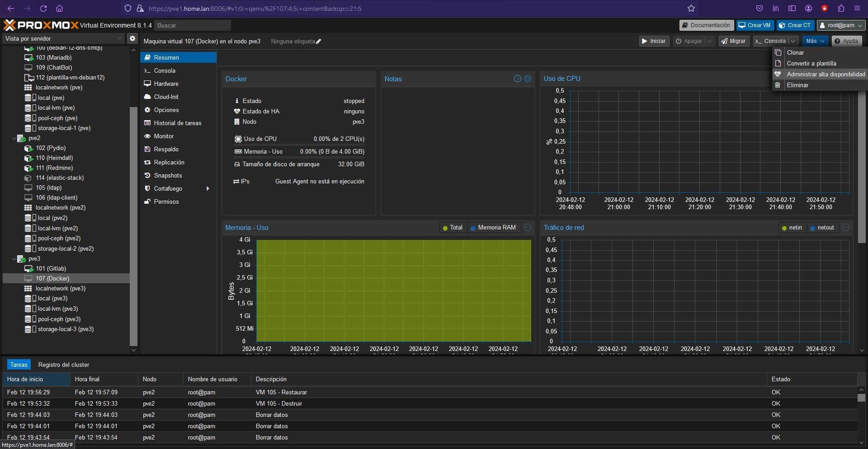Bookmark page with the star icon
Screen dimensions: 868x449
coord(691,8)
